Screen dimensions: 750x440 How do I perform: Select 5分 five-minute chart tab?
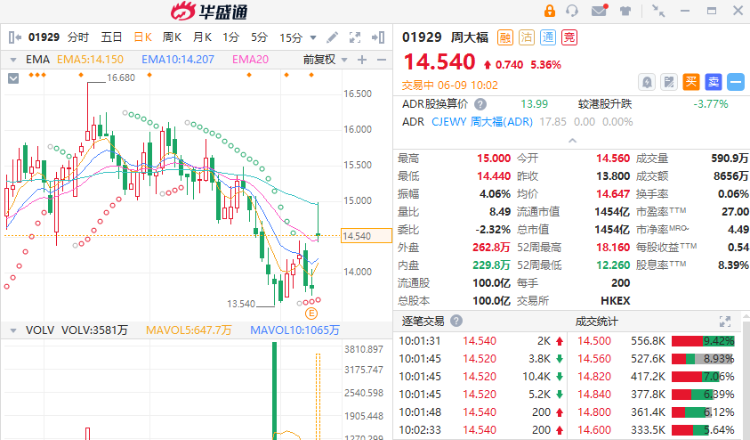coord(259,37)
